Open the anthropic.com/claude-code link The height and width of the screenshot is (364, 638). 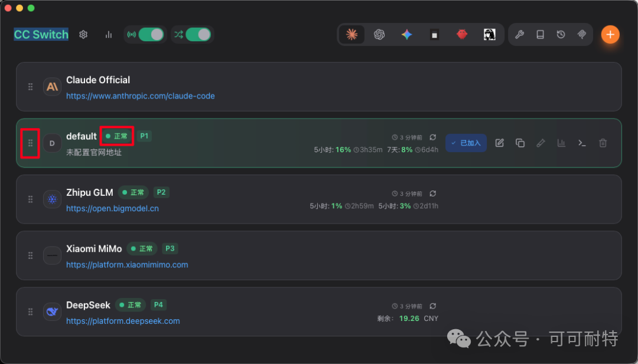point(141,96)
